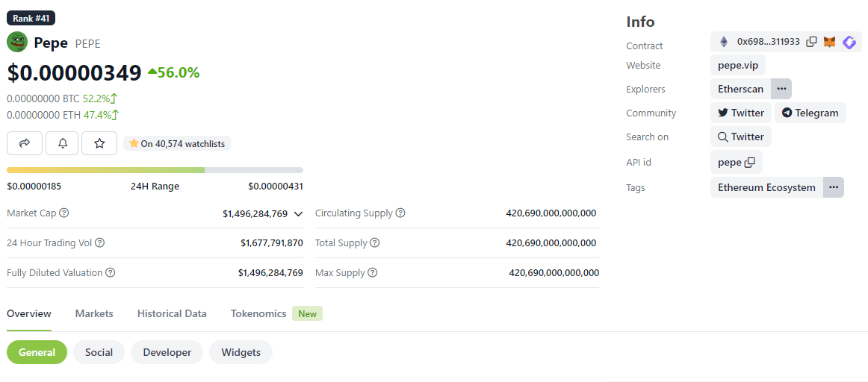The image size is (868, 382).
Task: Show more explorers next to Etherscan
Action: pyautogui.click(x=781, y=89)
